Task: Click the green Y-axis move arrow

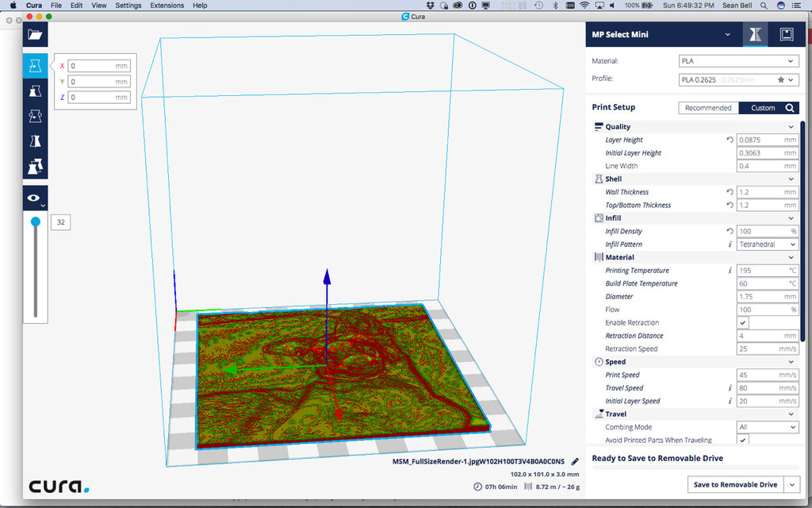Action: [x=231, y=370]
